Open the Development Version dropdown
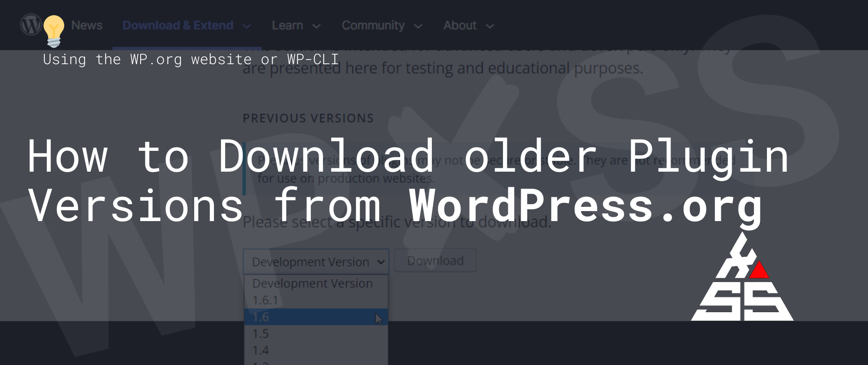The image size is (868, 365). tap(316, 261)
